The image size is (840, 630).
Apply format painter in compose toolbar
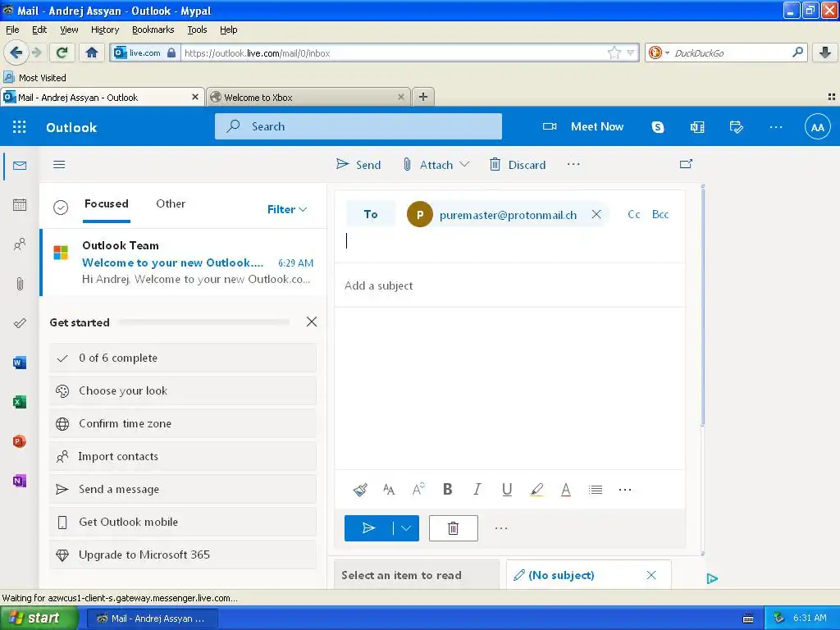pos(360,490)
